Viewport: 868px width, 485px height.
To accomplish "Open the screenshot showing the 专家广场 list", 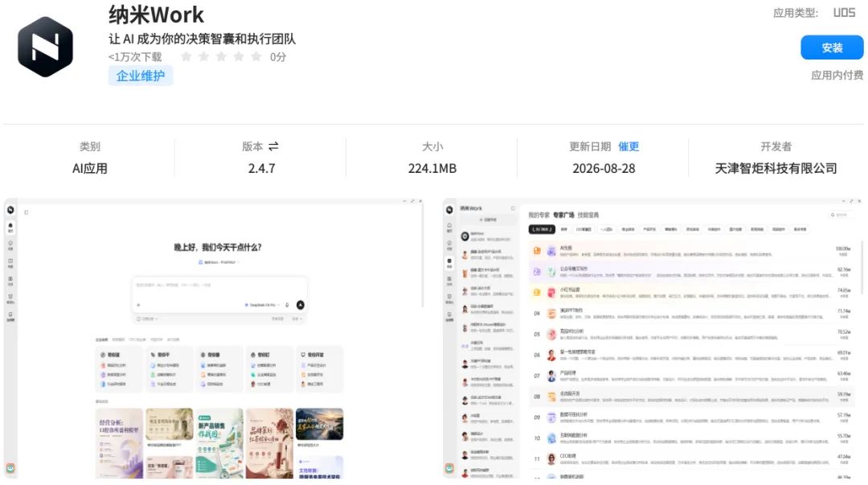I will [653, 338].
